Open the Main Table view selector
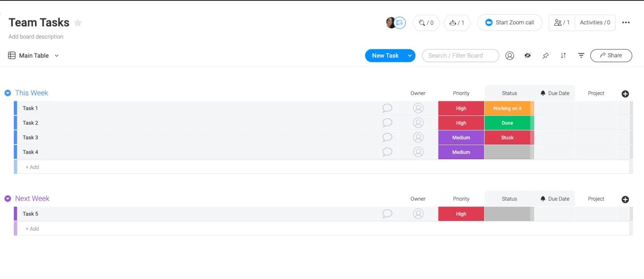644x279 pixels. tap(34, 55)
